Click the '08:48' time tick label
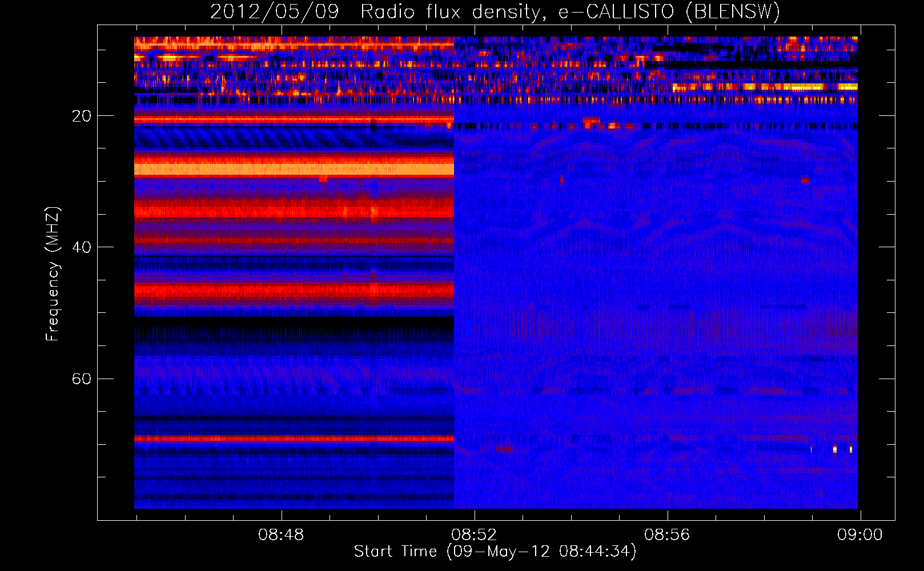924x571 pixels. [281, 535]
